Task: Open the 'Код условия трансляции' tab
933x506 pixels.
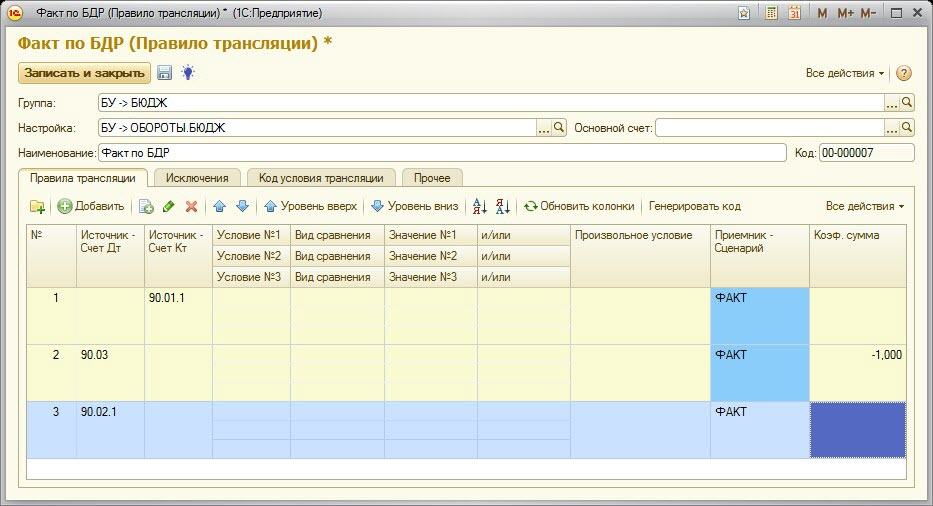Action: click(320, 178)
